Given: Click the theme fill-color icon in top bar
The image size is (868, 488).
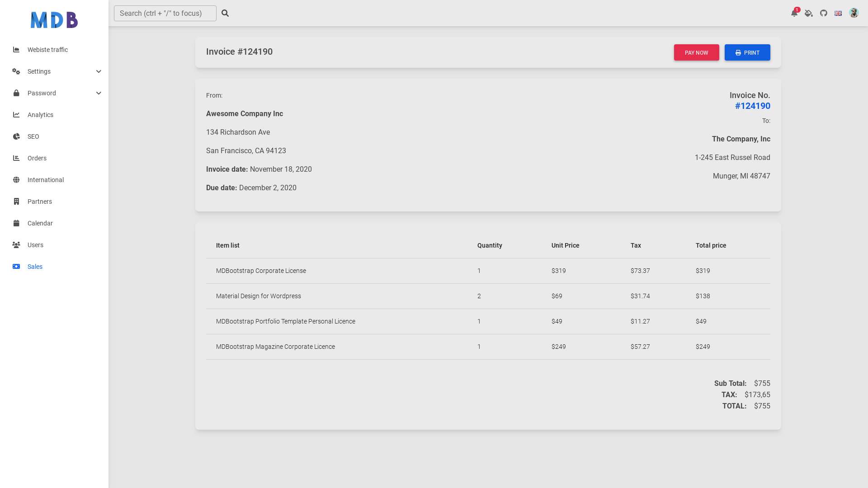Looking at the screenshot, I should coord(809,14).
